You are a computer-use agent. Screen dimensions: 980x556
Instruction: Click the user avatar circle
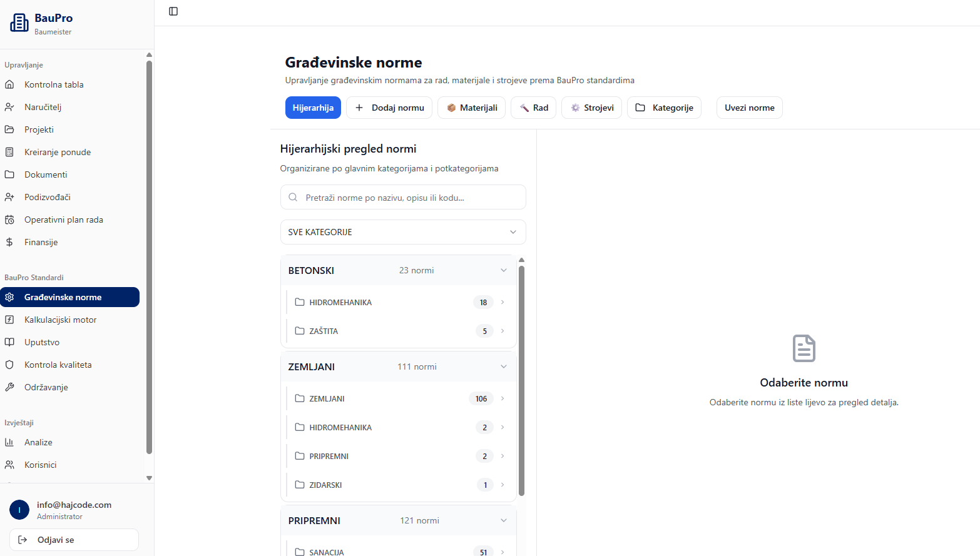(x=19, y=510)
